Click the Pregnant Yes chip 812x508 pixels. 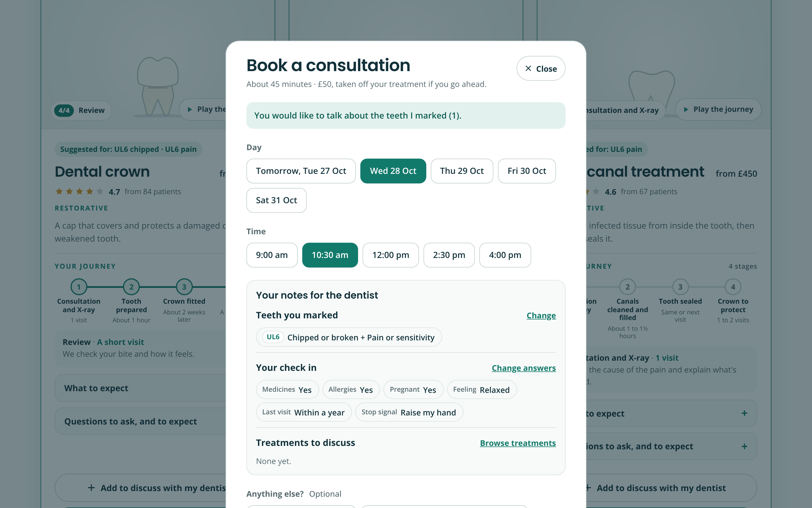coord(413,389)
